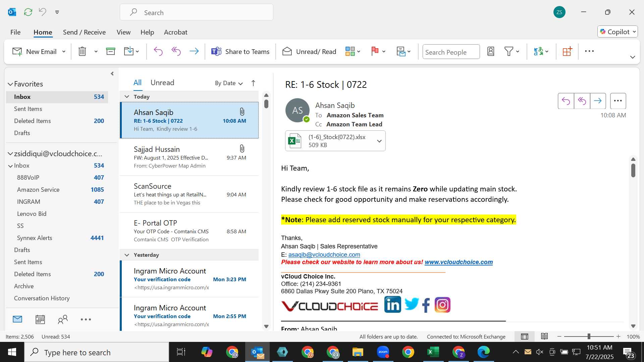Click the Categorize colored squares icon
Viewport: 644px width, 362px height.
pos(350,51)
